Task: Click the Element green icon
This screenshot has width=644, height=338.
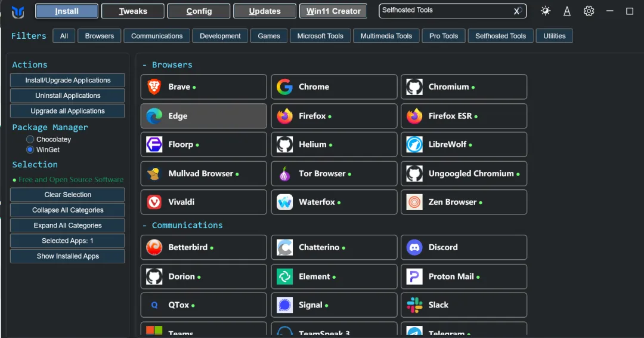Action: (x=284, y=276)
